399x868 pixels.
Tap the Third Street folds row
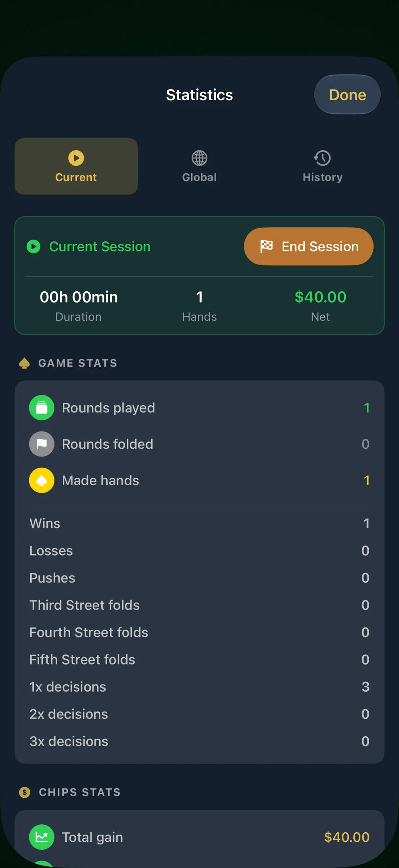click(x=199, y=605)
